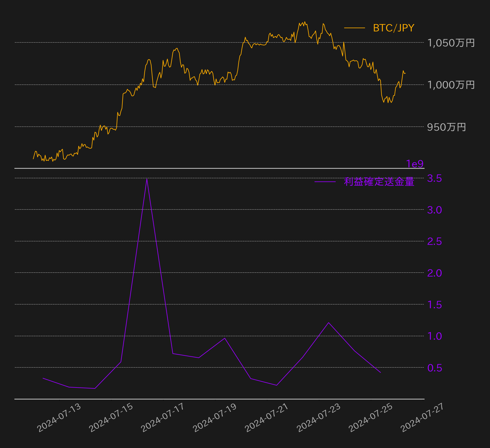The image size is (490, 448).
Task: Click the 2024-07-15 date label
Action: pyautogui.click(x=111, y=417)
